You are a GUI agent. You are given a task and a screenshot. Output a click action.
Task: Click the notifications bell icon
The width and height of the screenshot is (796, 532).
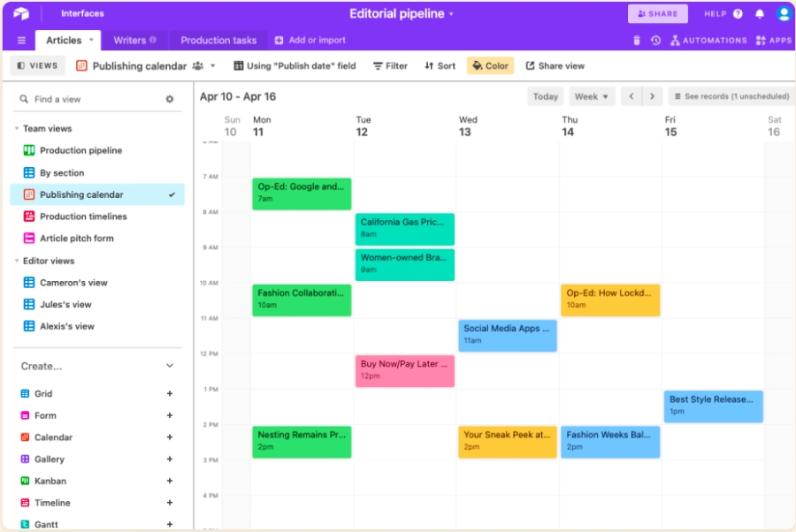[x=760, y=14]
